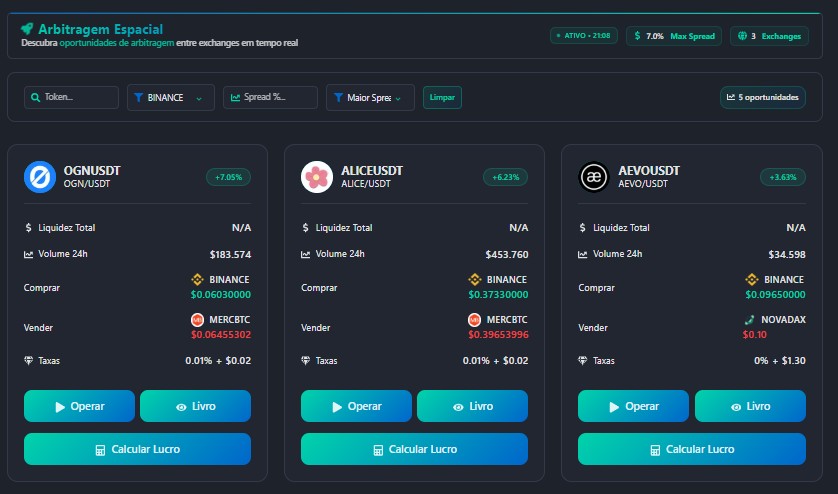Viewport: 838px width, 494px height.
Task: Click Binance icon in OGNUSDT buy row
Action: click(x=198, y=280)
